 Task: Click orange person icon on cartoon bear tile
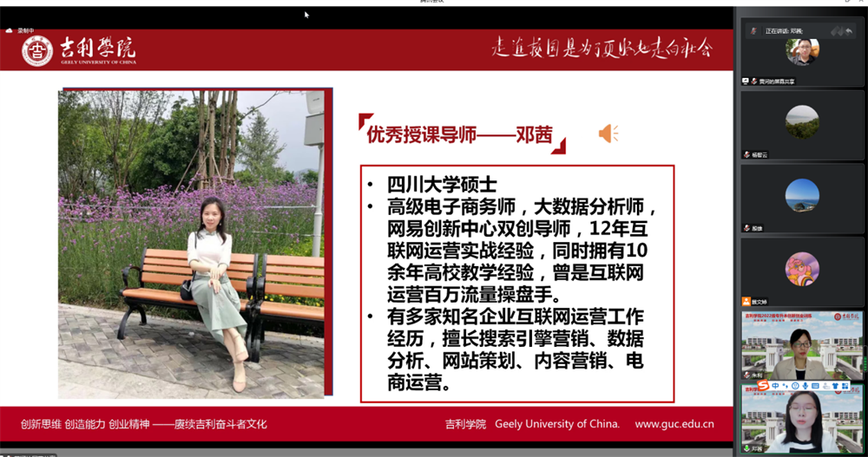point(746,302)
